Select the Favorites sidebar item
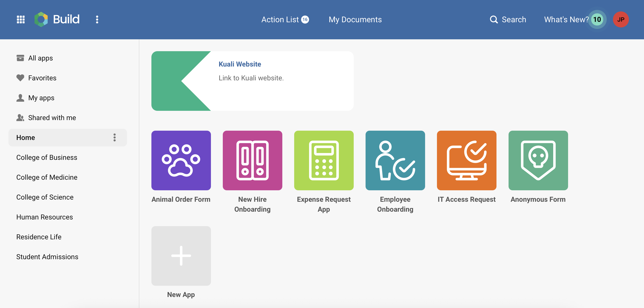 point(42,78)
